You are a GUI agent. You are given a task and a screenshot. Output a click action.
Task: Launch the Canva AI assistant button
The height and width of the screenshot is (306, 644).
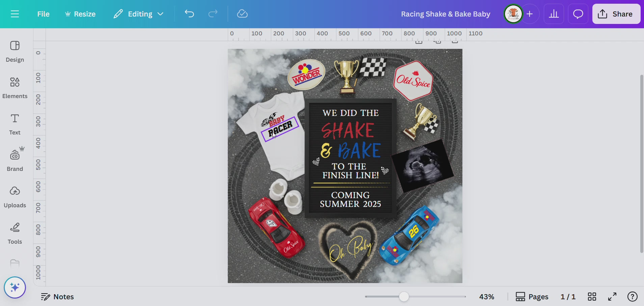[x=15, y=287]
